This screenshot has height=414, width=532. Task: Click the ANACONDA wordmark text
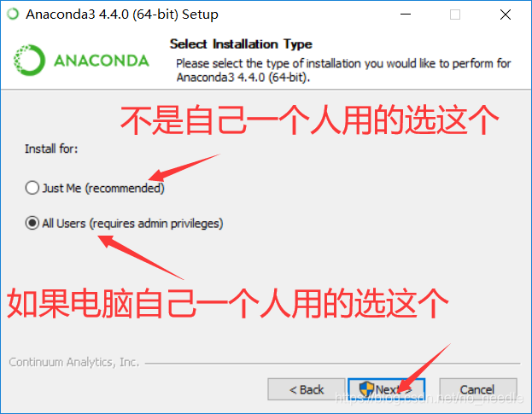(102, 61)
